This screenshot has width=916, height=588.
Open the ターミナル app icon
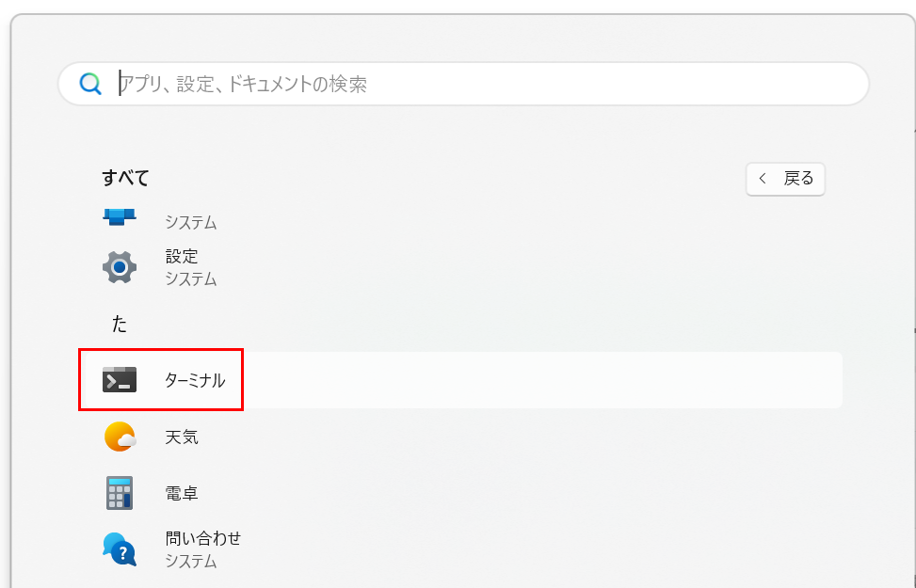(120, 379)
